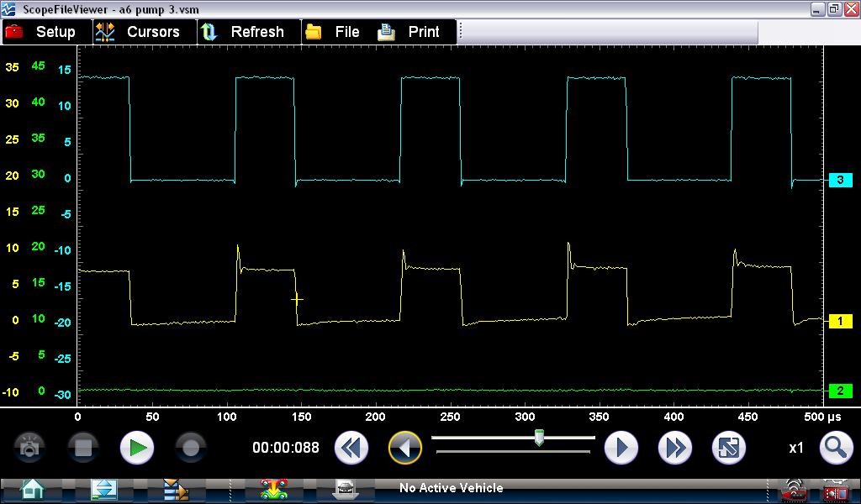This screenshot has height=504, width=861.
Task: Open the Setup menu
Action: (x=40, y=32)
